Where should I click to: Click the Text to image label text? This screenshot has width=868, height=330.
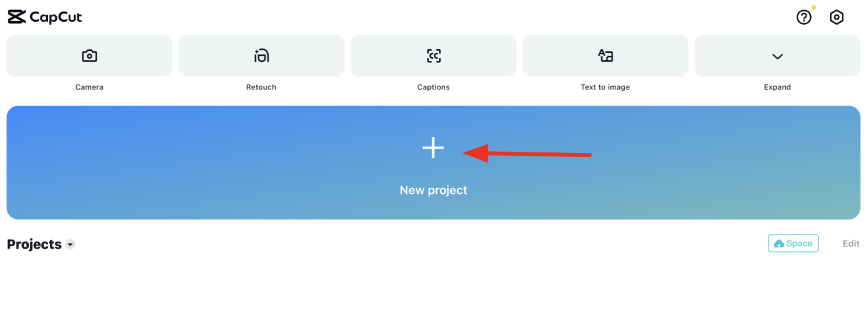coord(605,87)
